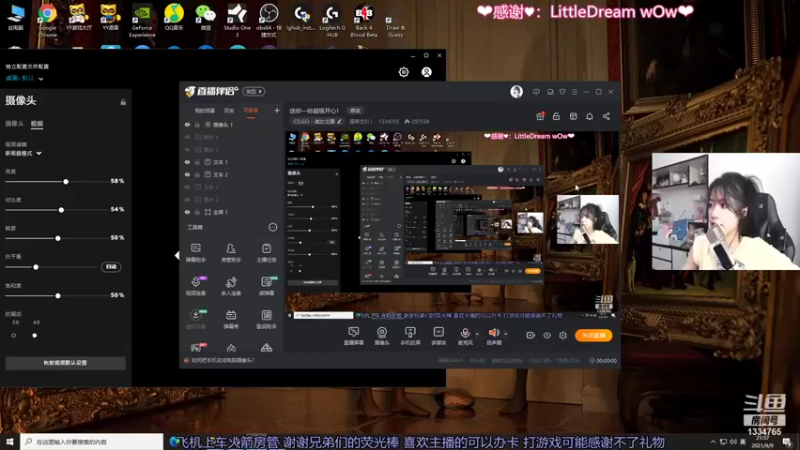Open Windows Start menu
The width and height of the screenshot is (800, 450).
point(10,441)
